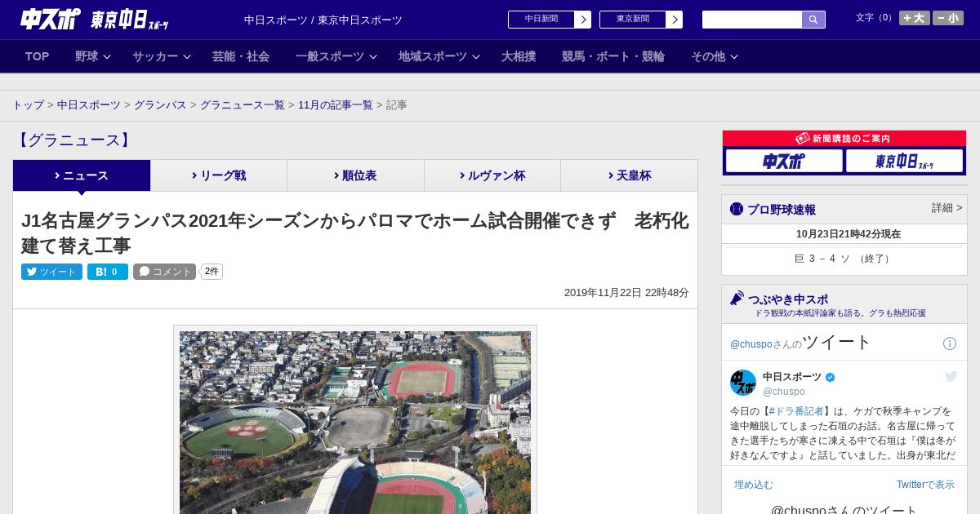
Task: Click arrow beside 東京新聞 button
Action: (675, 20)
